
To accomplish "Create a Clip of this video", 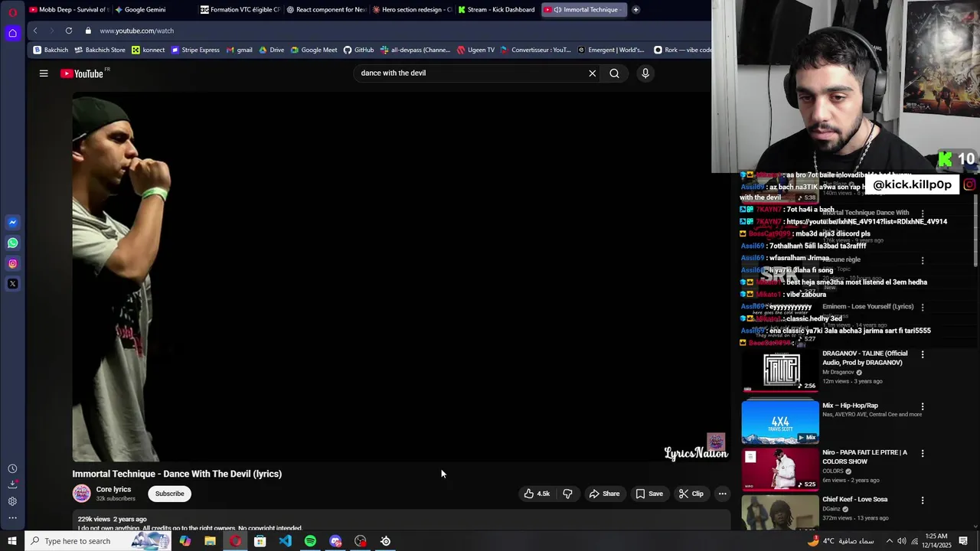I will (x=691, y=494).
